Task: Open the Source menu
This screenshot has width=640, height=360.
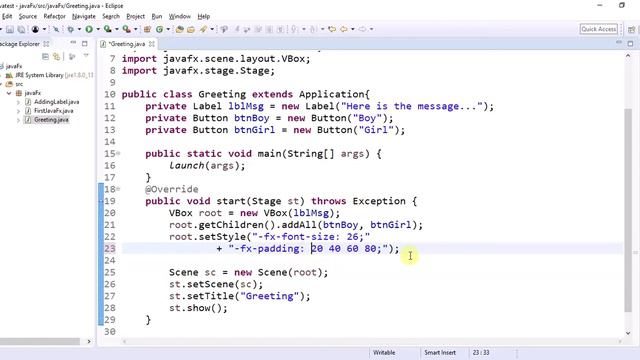Action: coord(28,16)
